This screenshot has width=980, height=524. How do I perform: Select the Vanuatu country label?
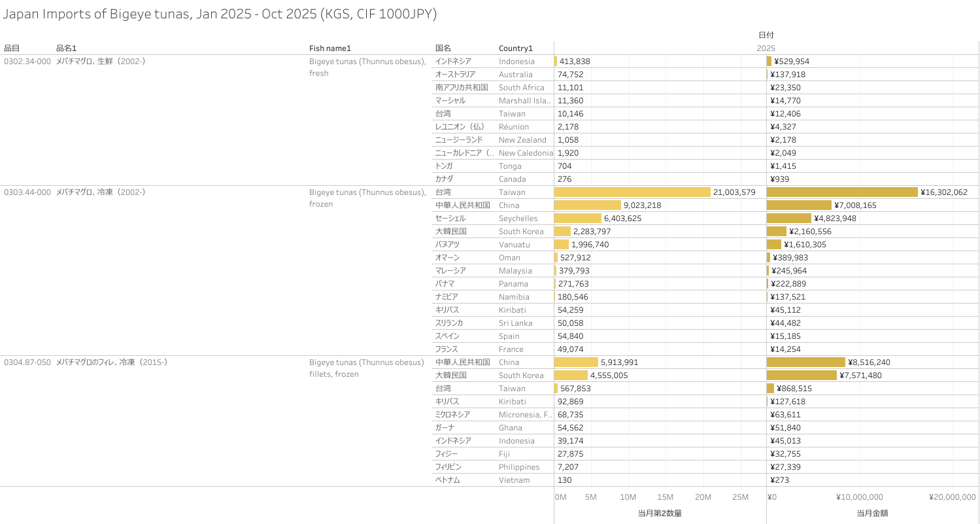[514, 245]
